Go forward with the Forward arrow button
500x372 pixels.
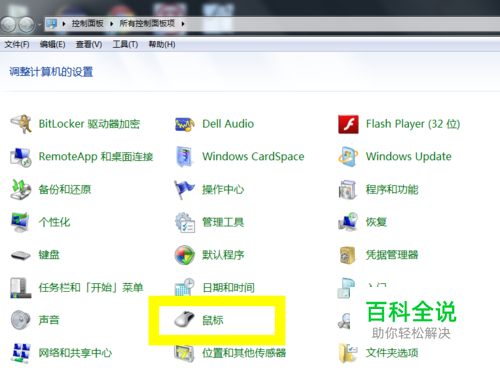27,24
